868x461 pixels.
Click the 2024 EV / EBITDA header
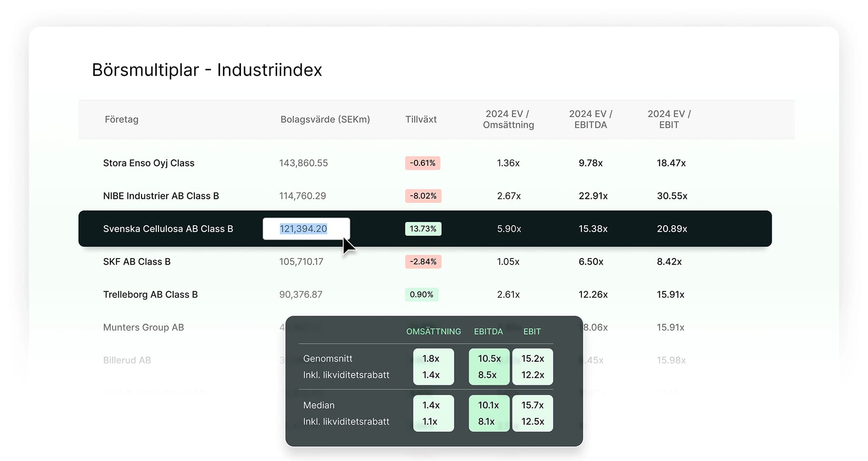[591, 119]
